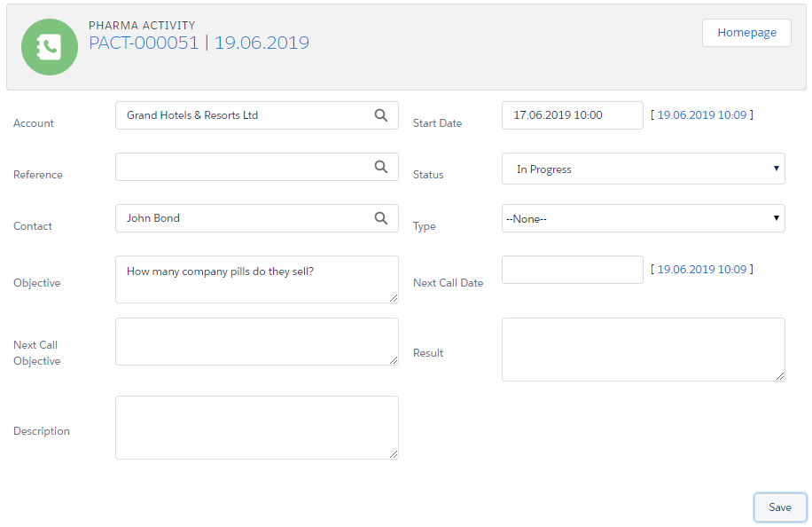Click the Account field search magnifier icon

pyautogui.click(x=380, y=115)
